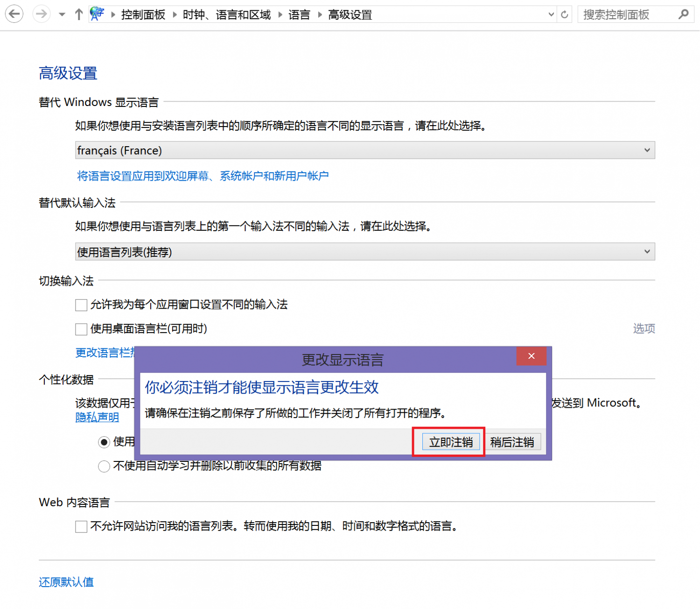
Task: Go back with the Back arrow button
Action: (x=14, y=14)
